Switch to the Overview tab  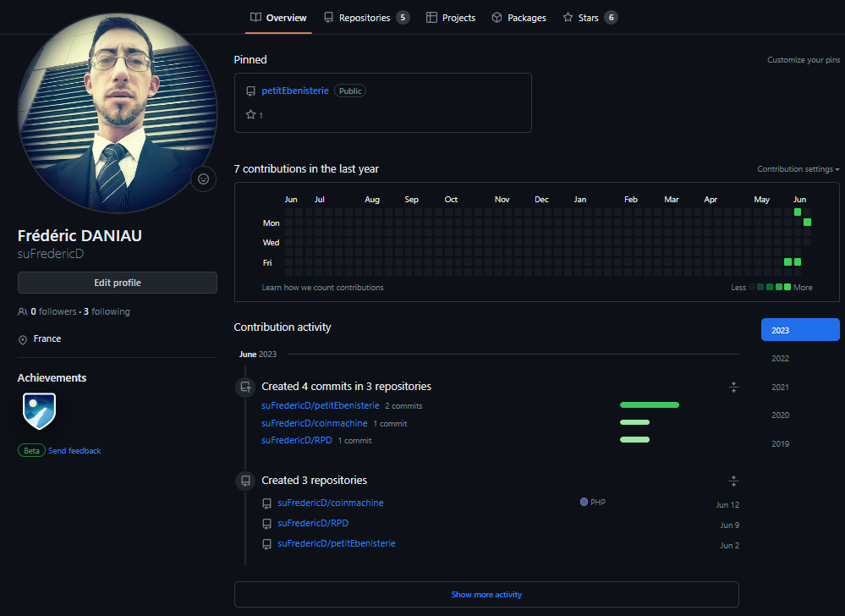pos(278,18)
